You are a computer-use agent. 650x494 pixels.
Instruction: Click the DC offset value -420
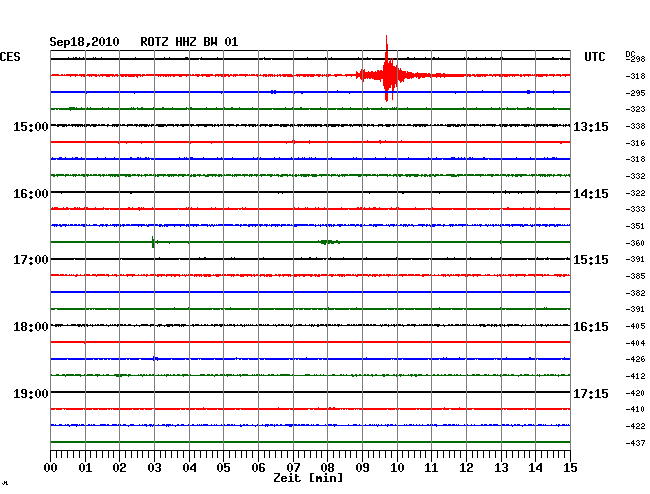click(635, 393)
